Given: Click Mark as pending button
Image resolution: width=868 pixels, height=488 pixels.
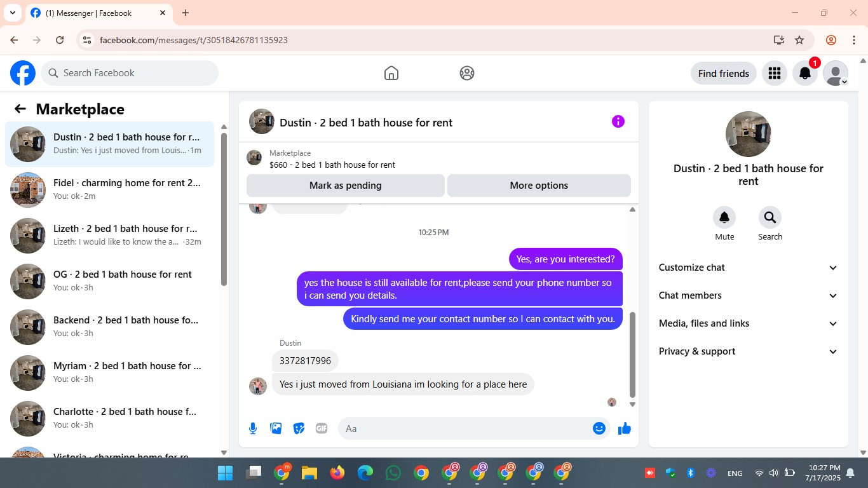Looking at the screenshot, I should (346, 186).
